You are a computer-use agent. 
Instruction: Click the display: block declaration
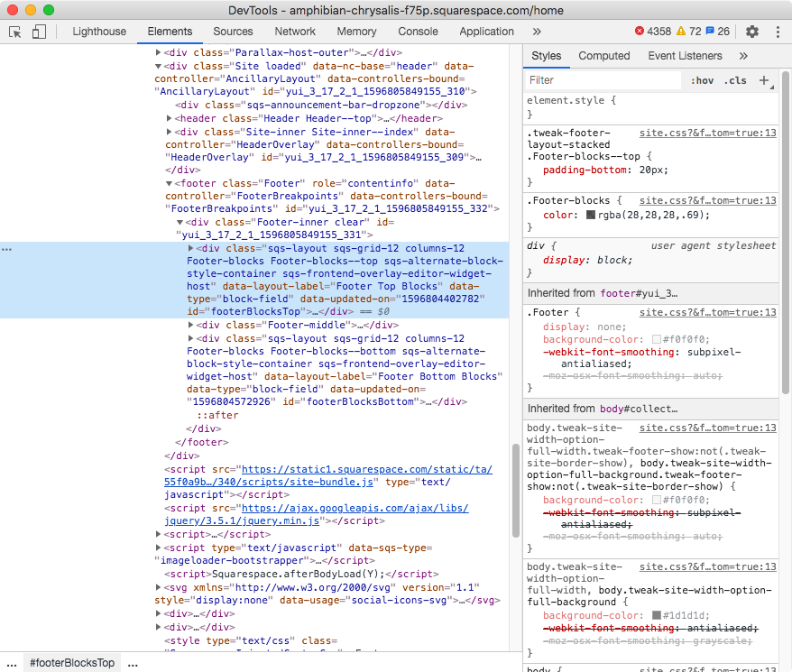point(587,260)
